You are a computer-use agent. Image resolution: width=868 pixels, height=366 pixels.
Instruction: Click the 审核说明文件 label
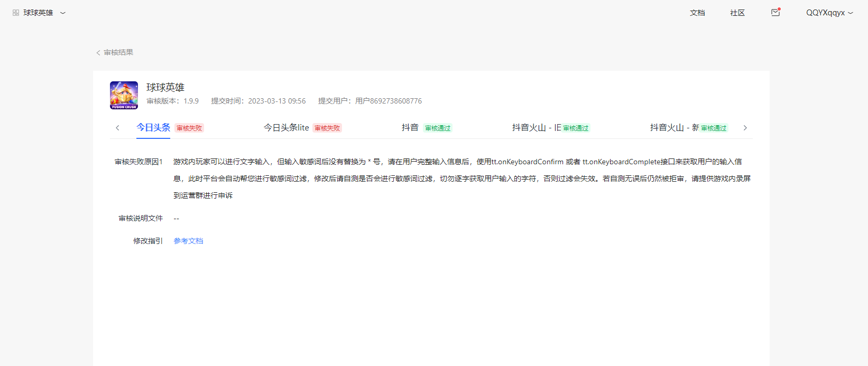click(141, 218)
